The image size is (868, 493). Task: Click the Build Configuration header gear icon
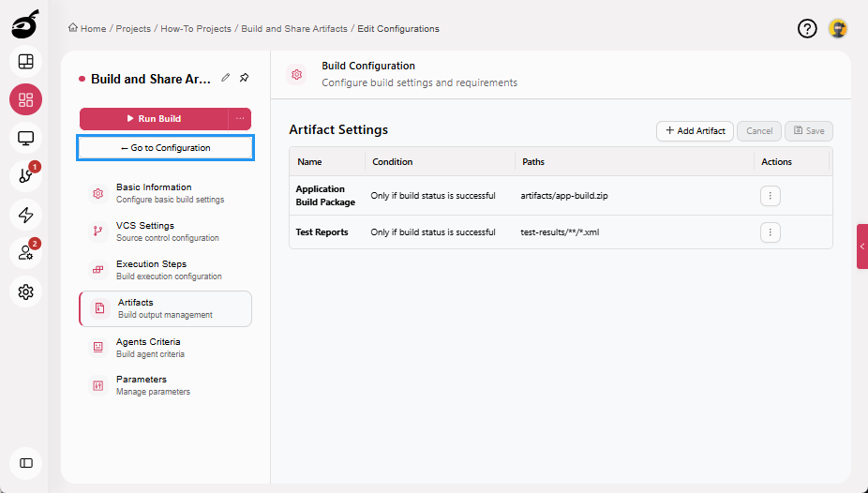[297, 74]
